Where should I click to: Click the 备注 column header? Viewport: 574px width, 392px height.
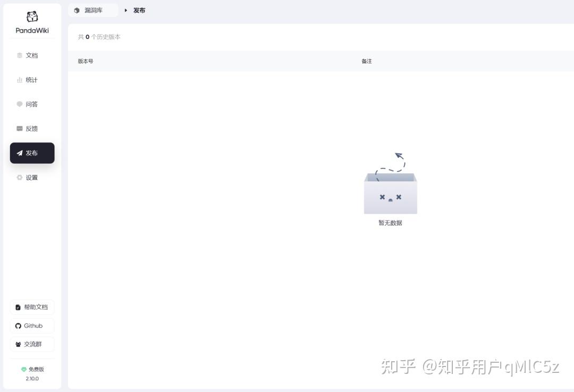point(367,61)
